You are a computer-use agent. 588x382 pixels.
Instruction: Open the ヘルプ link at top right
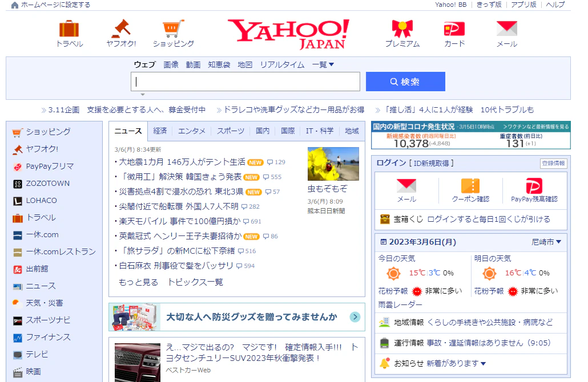pyautogui.click(x=555, y=5)
